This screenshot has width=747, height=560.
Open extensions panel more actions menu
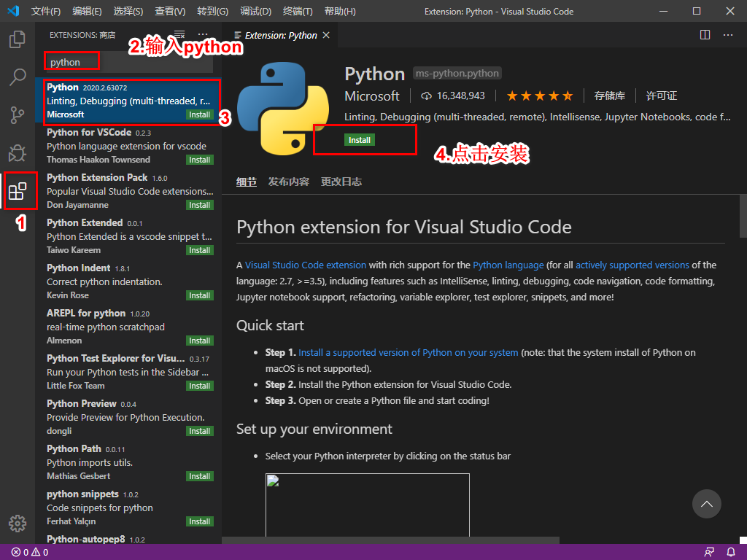coord(203,34)
